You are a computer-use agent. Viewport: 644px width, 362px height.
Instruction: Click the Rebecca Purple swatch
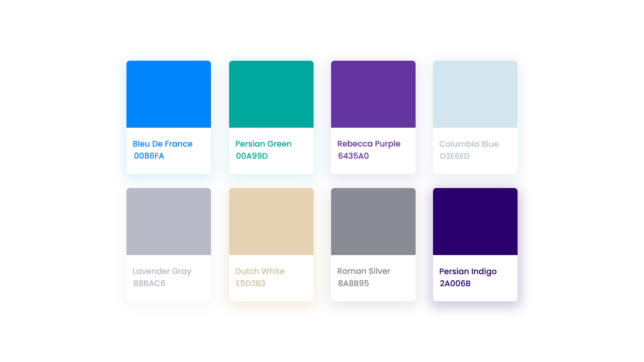(x=373, y=94)
